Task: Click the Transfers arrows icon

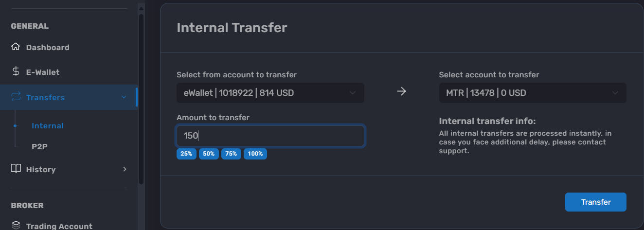Action: coord(16,97)
